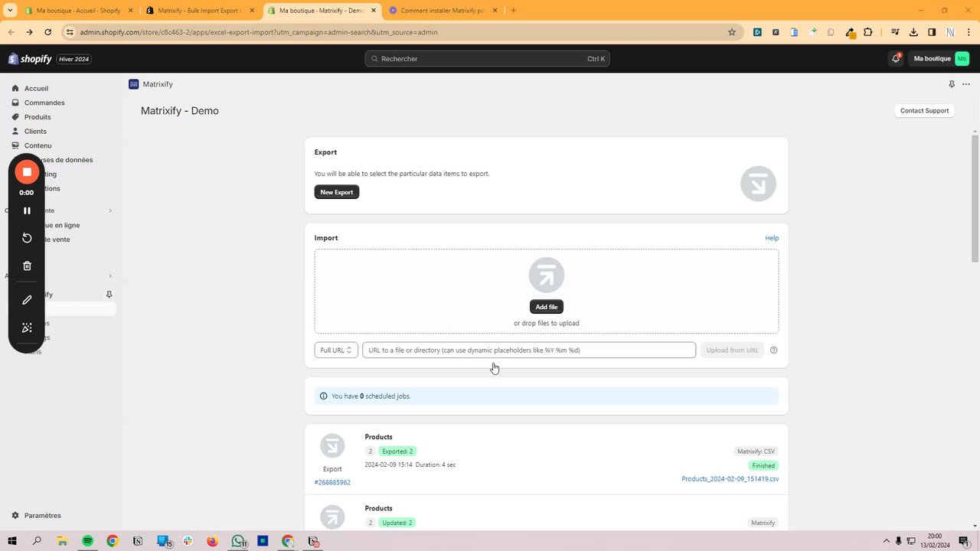Click the taskbar clock showing 20:00
Image resolution: width=980 pixels, height=551 pixels.
tap(934, 541)
